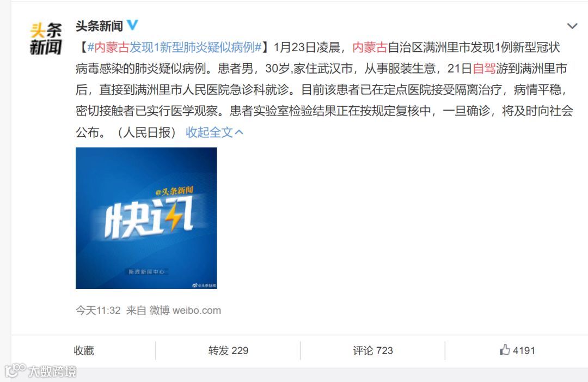Click 转发 229 to repost
This screenshot has height=382, width=588.
[228, 350]
